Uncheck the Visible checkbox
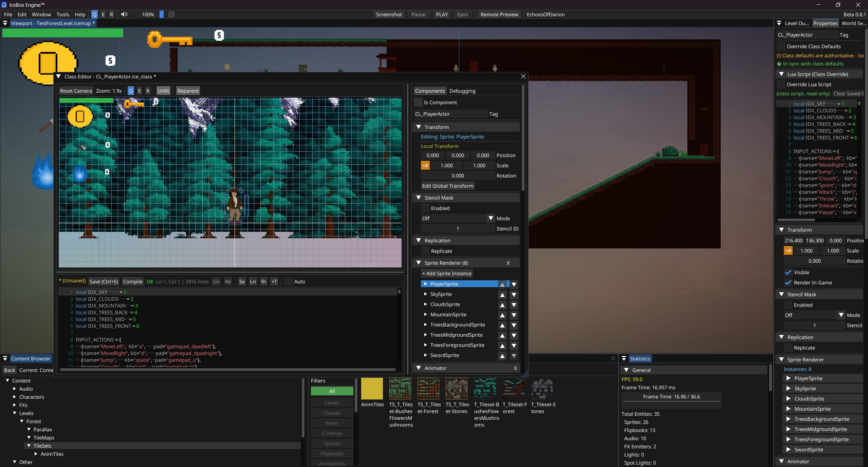The width and height of the screenshot is (868, 467). 788,273
